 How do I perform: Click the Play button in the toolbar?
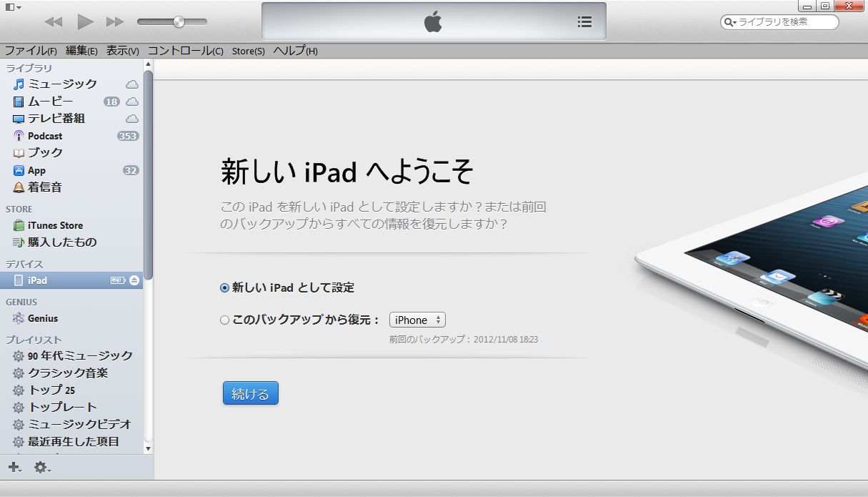click(85, 21)
